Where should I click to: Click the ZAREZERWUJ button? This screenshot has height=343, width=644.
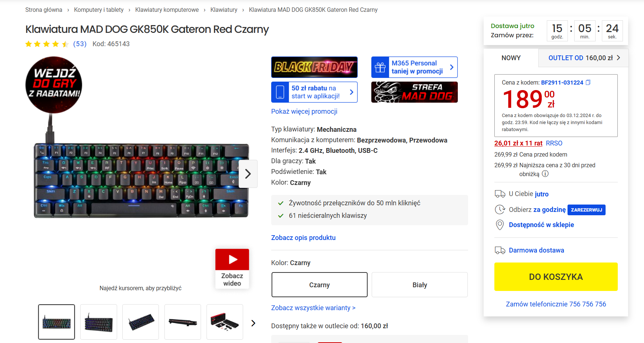[x=586, y=210]
